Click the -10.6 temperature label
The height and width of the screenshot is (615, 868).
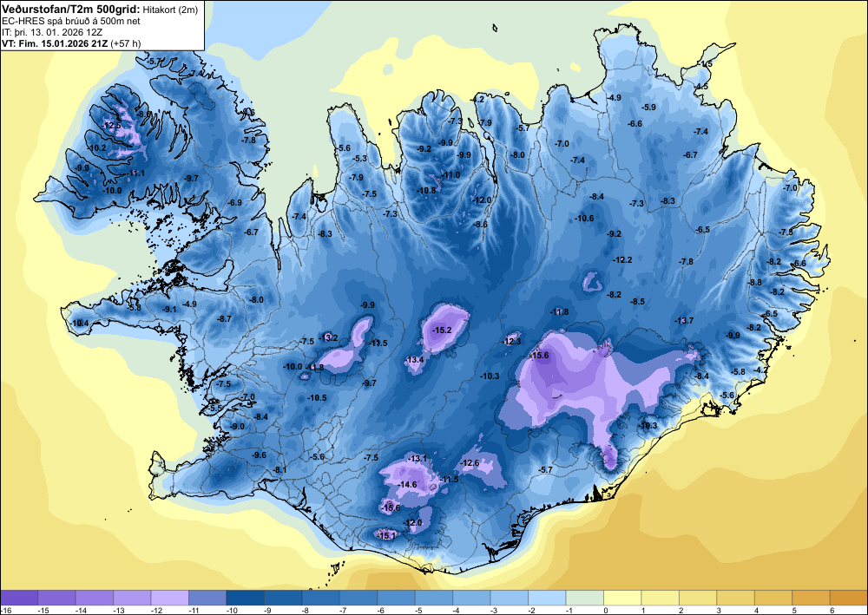tap(584, 218)
